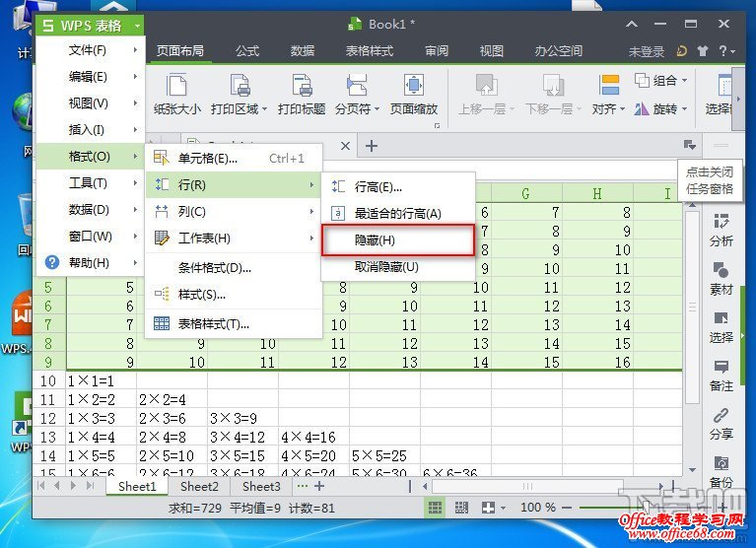Switch to normal view in status bar
This screenshot has width=756, height=548.
pyautogui.click(x=434, y=507)
